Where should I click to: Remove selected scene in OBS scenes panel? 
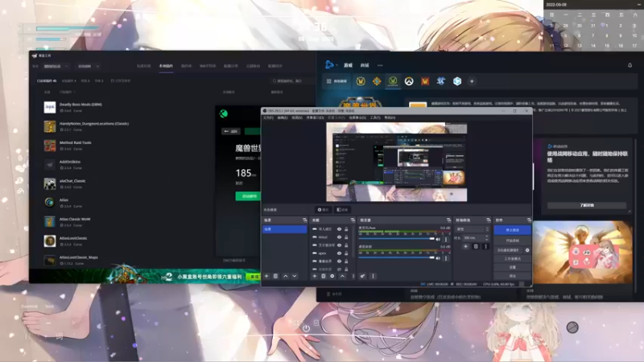pyautogui.click(x=275, y=276)
